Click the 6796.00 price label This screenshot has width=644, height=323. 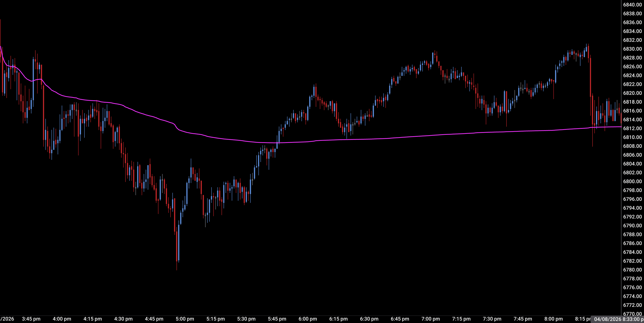tap(632, 199)
